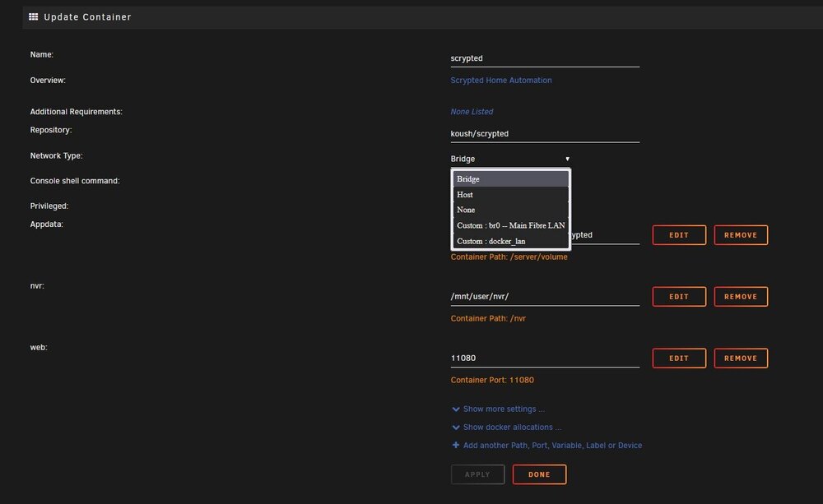
Task: Click the Container Path: /server/volume text
Action: click(509, 257)
